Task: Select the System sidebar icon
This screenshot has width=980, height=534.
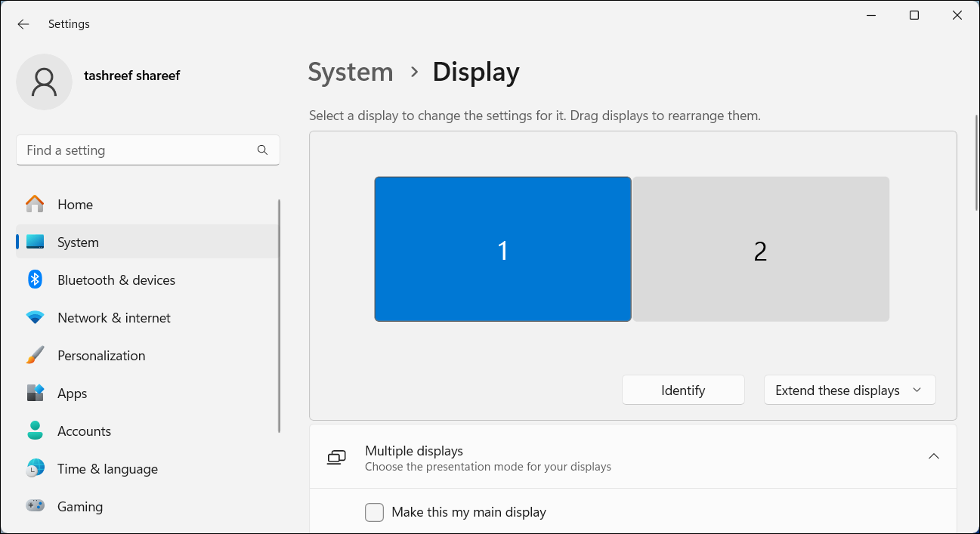Action: click(35, 242)
